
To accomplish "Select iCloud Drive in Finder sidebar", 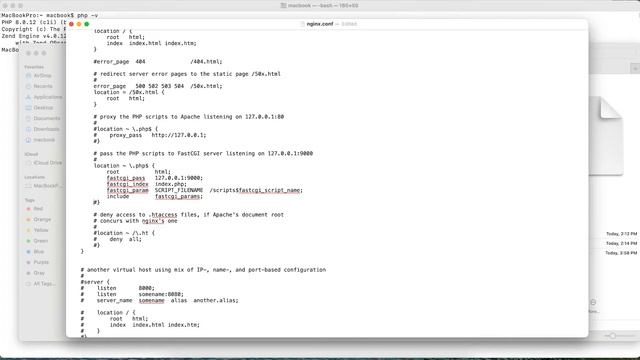I will coord(44,163).
